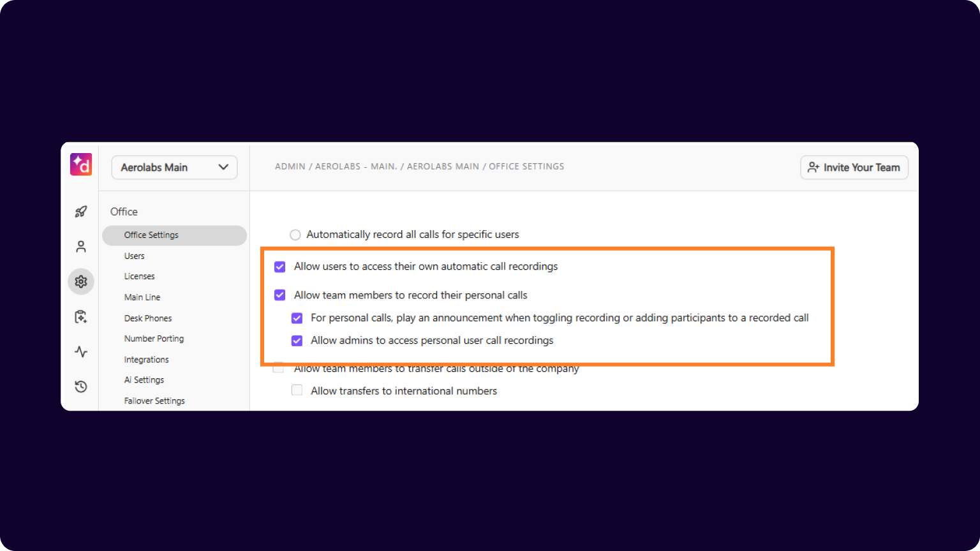This screenshot has width=980, height=551.
Task: Select the activity pulse icon in the sidebar
Action: 81,351
